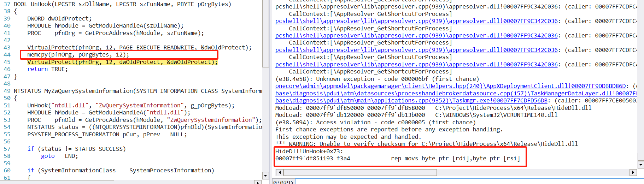
Task: Click the 'NTSTATUS status' assignment line
Action: (x=145, y=127)
